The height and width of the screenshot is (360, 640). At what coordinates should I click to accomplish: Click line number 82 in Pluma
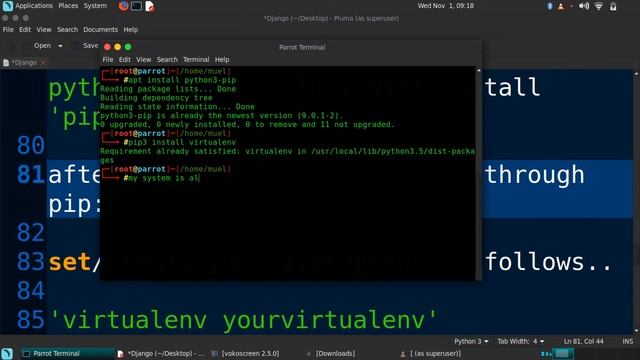click(x=31, y=233)
